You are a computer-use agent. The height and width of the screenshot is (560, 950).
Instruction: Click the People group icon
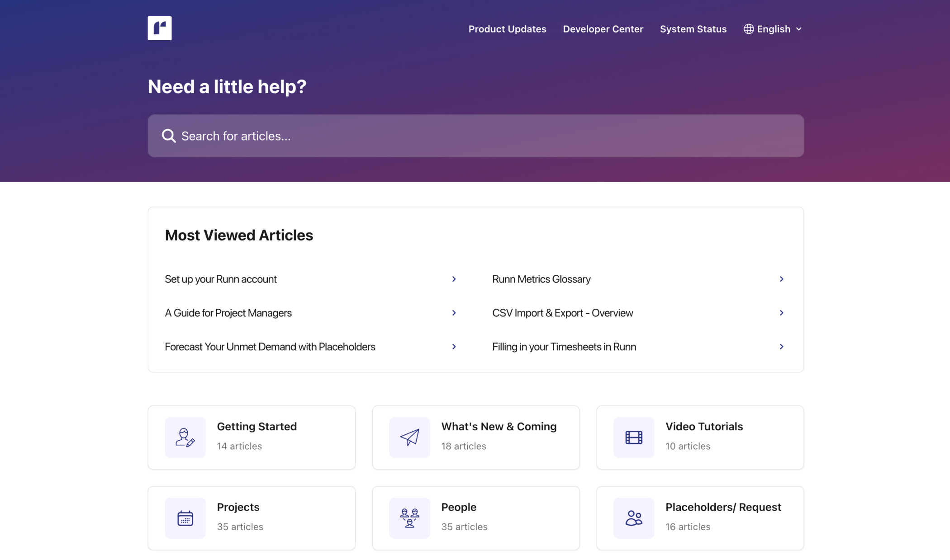coord(409,518)
